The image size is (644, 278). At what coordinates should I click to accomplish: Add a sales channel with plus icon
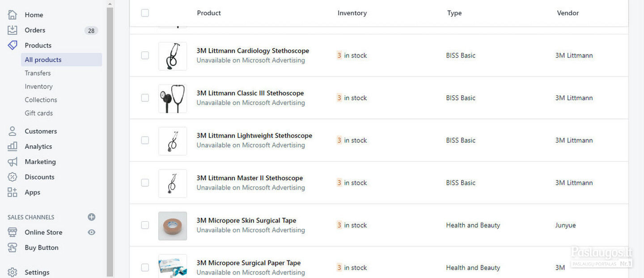tap(92, 217)
